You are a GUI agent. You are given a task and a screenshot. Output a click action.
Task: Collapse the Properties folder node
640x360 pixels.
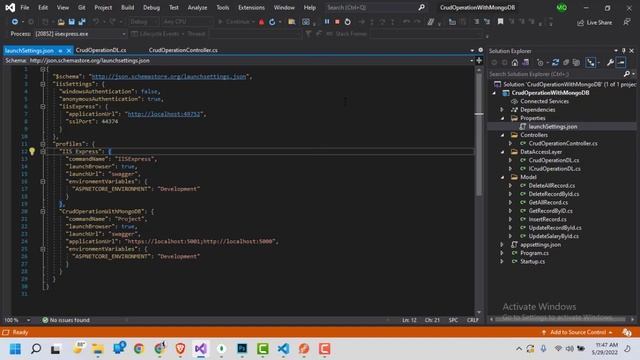point(502,118)
